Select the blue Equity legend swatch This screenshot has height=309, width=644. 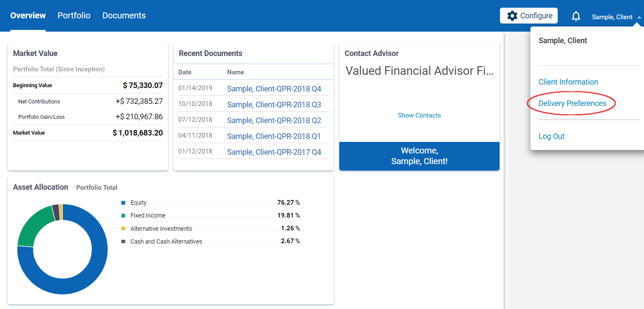point(124,202)
